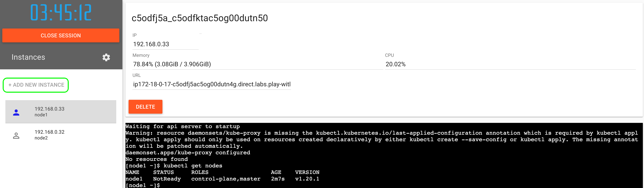Click the NotReady status in terminal output
The width and height of the screenshot is (644, 188).
[x=167, y=179]
